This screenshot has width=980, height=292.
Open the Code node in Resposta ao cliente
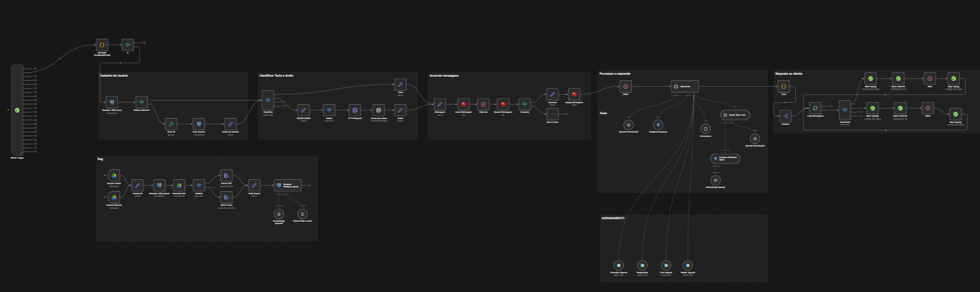[x=784, y=86]
